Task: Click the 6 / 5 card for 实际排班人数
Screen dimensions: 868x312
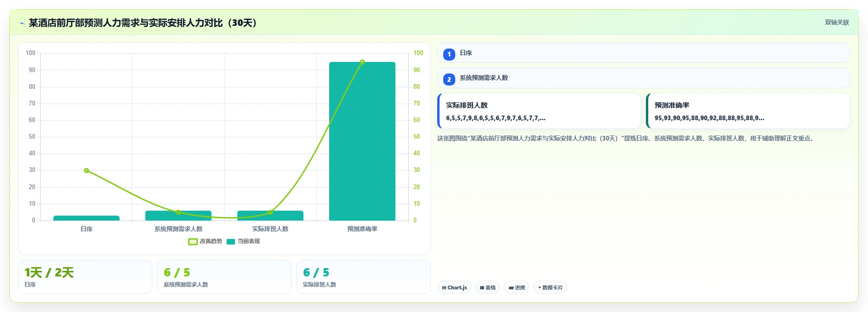Action: pos(363,277)
